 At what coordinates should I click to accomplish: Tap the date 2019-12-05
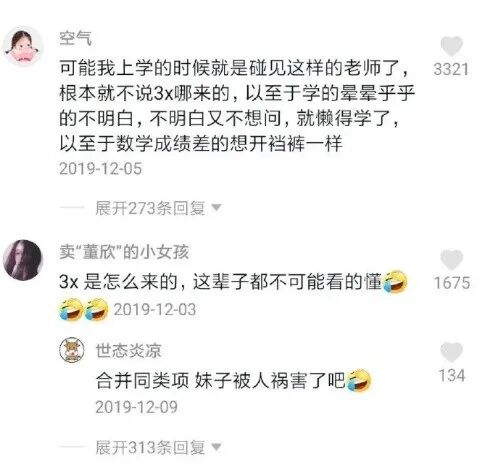tap(101, 169)
